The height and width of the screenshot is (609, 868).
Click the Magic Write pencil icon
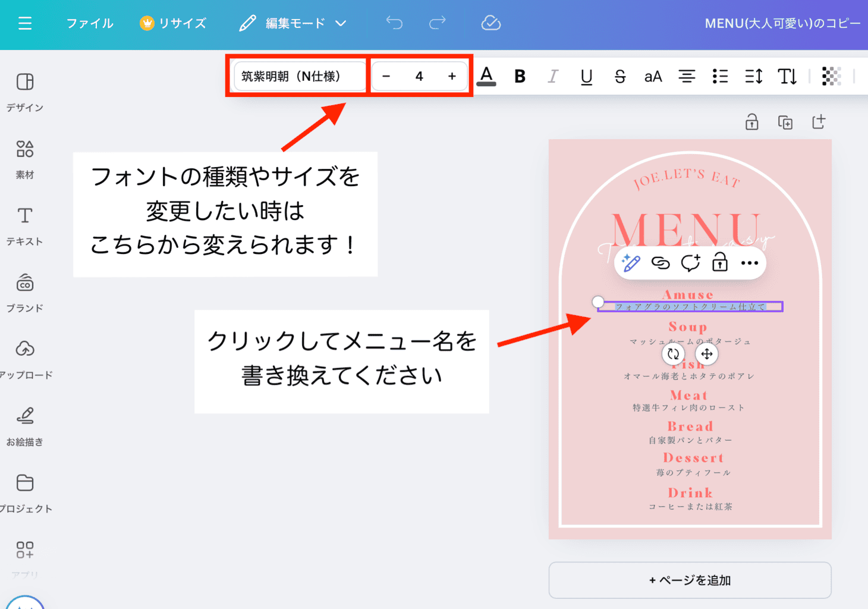(x=630, y=263)
